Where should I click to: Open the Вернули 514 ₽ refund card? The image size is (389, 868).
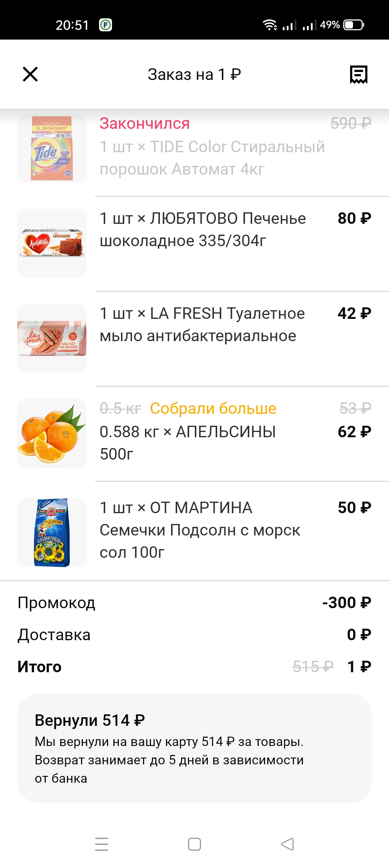(x=194, y=748)
